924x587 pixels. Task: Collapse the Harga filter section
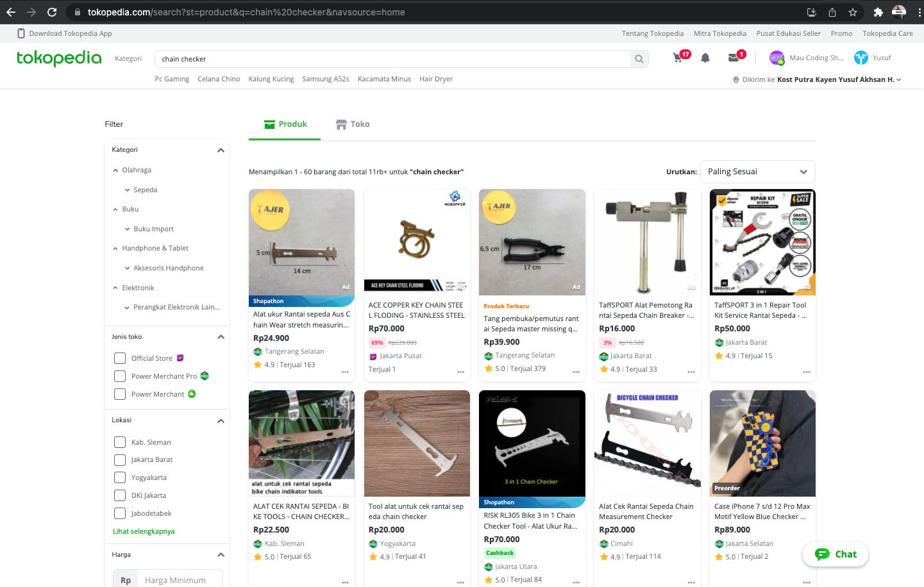coord(221,555)
